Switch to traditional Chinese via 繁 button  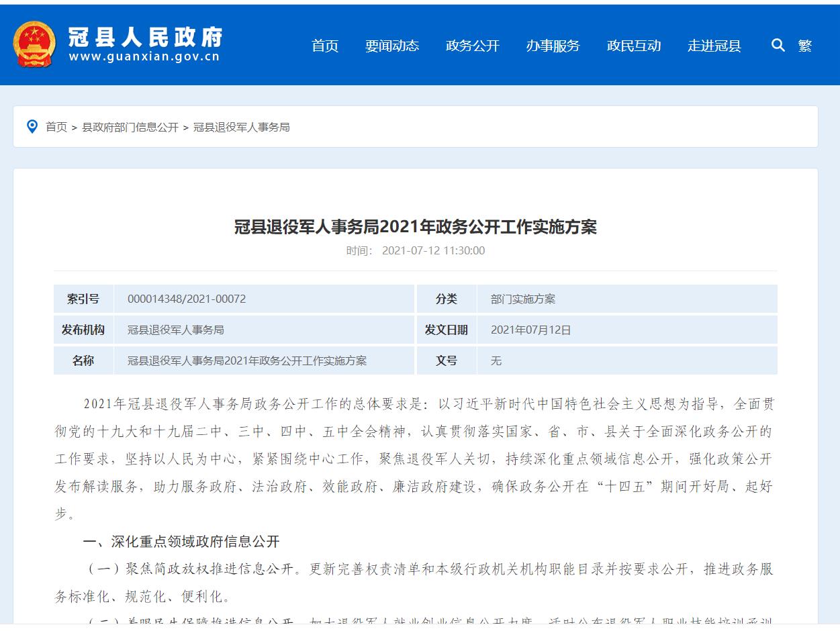click(805, 46)
